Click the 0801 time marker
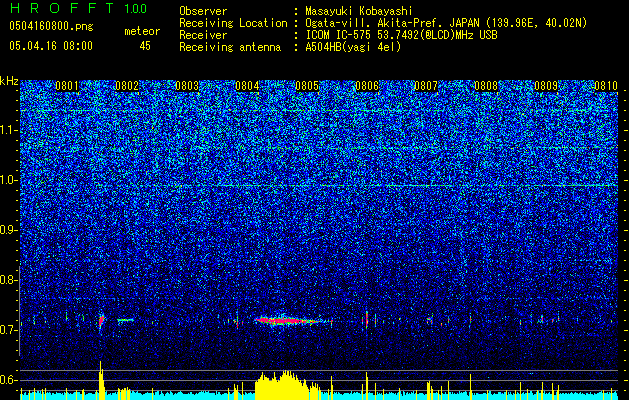The image size is (629, 400). point(67,86)
